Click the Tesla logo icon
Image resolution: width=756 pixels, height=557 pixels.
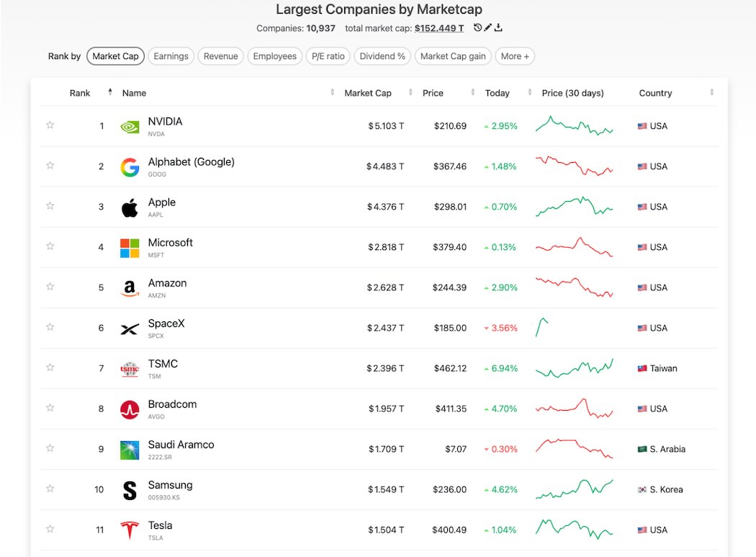pyautogui.click(x=130, y=530)
